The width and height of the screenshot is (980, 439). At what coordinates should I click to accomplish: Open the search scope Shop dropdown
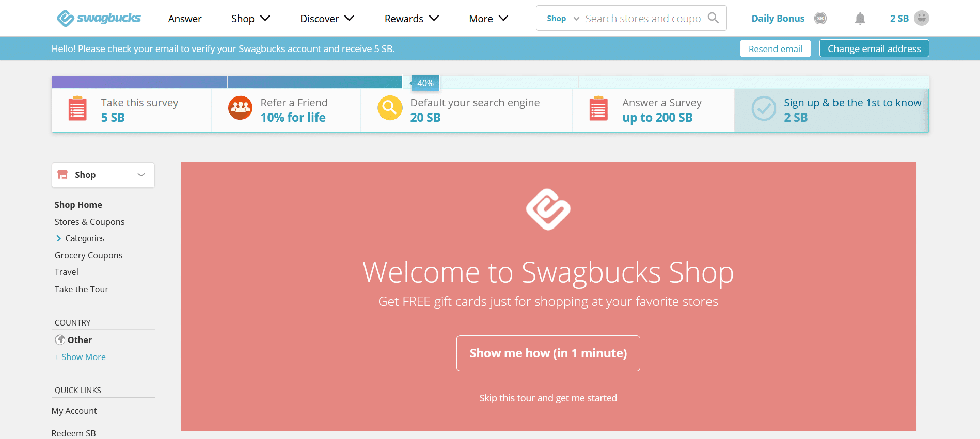(563, 19)
